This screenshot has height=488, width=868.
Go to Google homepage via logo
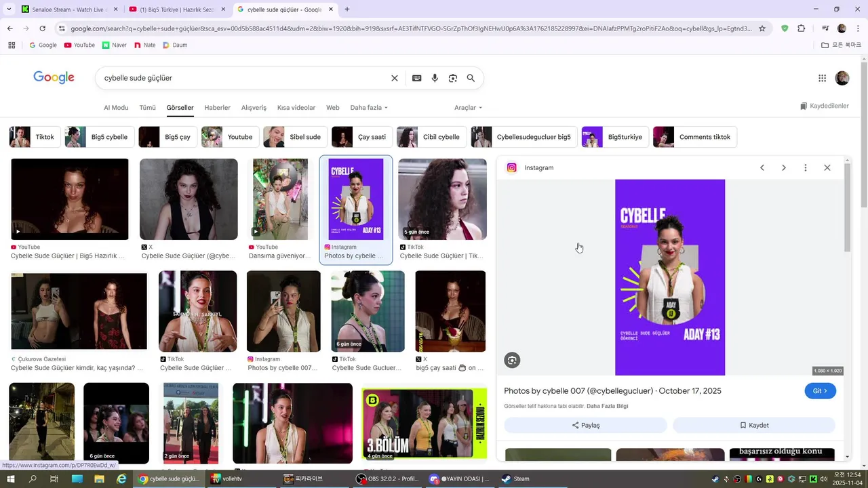[x=54, y=77]
